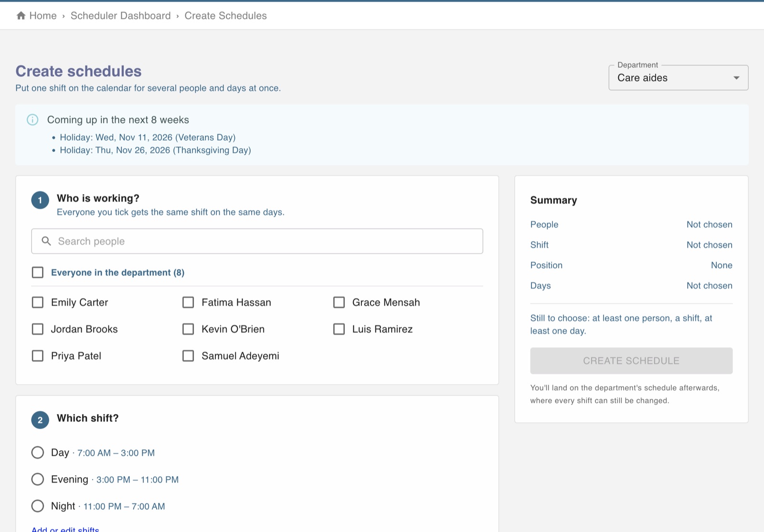Open the Department dropdown arrow
This screenshot has height=532, width=764.
tap(736, 78)
